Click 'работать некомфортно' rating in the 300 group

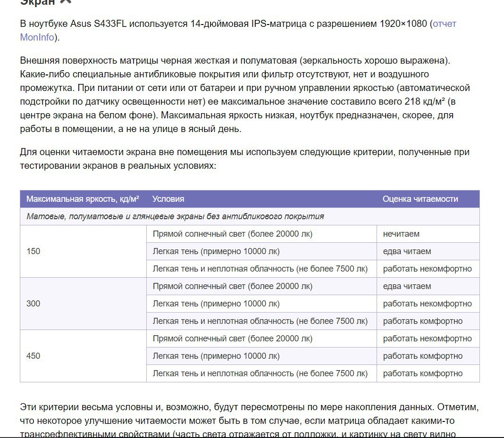point(428,304)
